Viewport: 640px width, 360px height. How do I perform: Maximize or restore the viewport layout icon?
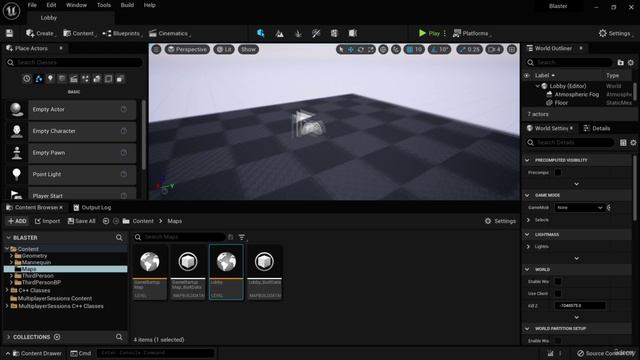pyautogui.click(x=512, y=49)
